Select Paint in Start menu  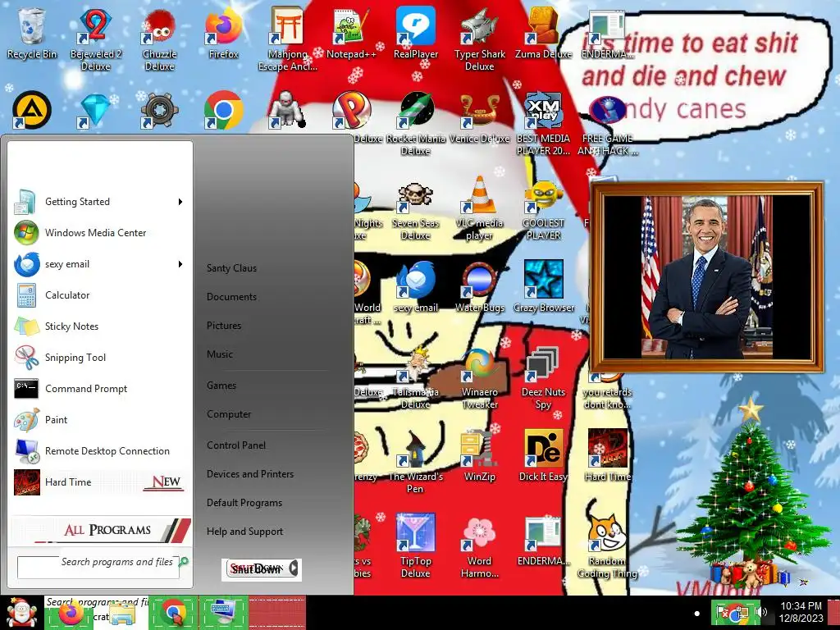99,419
